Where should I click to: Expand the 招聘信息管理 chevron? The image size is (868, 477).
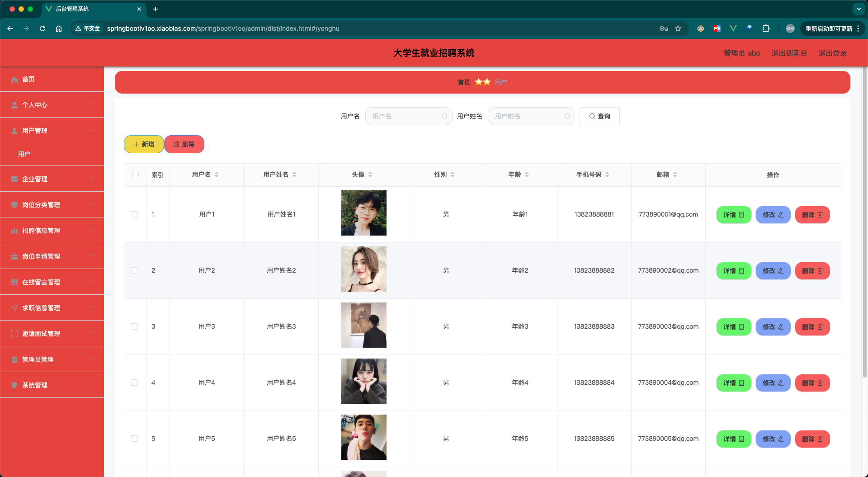[x=93, y=230]
